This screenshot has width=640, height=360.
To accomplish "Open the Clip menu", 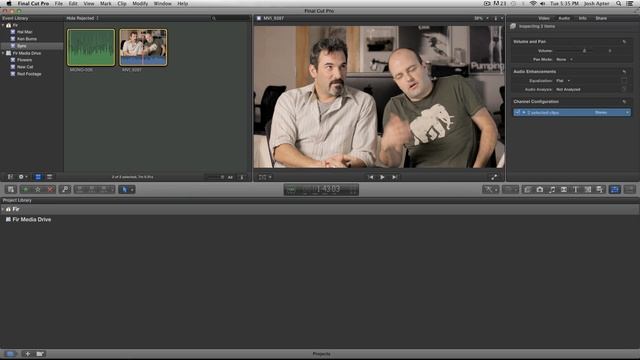I will [122, 3].
